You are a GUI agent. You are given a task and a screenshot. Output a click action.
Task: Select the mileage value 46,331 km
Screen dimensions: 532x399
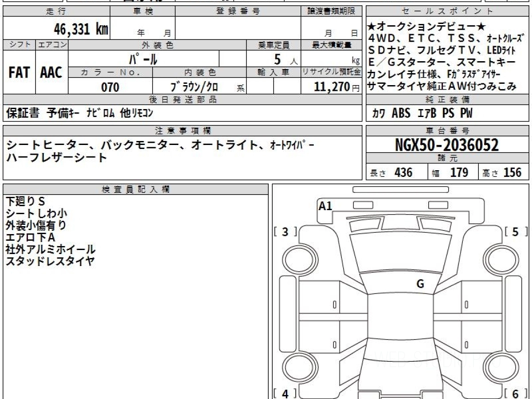tap(81, 29)
